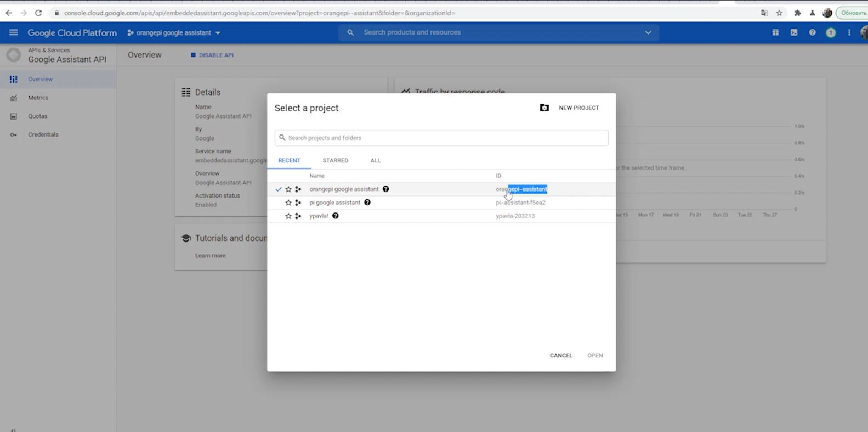This screenshot has width=868, height=432.
Task: Open the Learn more link
Action: (x=211, y=256)
